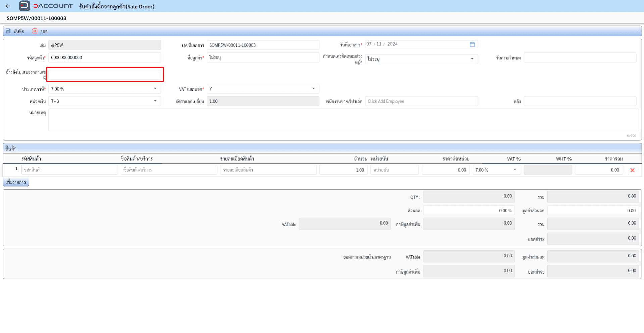This screenshot has width=644, height=333.
Task: Open the row 1 VAT % dropdown
Action: tap(497, 170)
